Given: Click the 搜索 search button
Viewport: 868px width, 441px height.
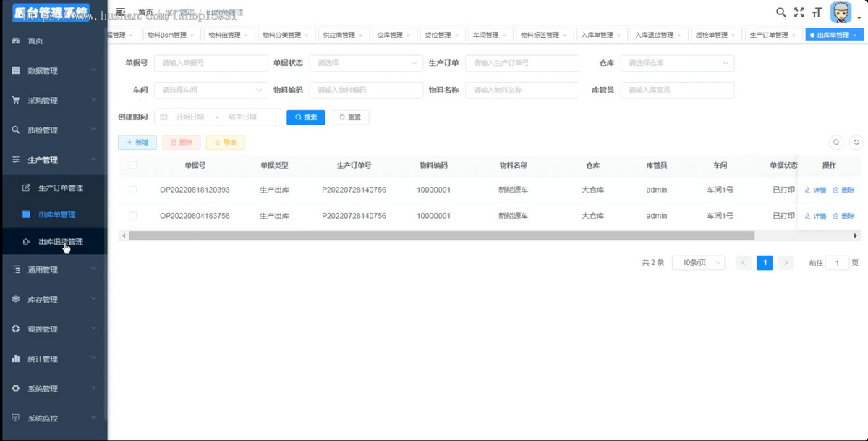Looking at the screenshot, I should (x=306, y=117).
